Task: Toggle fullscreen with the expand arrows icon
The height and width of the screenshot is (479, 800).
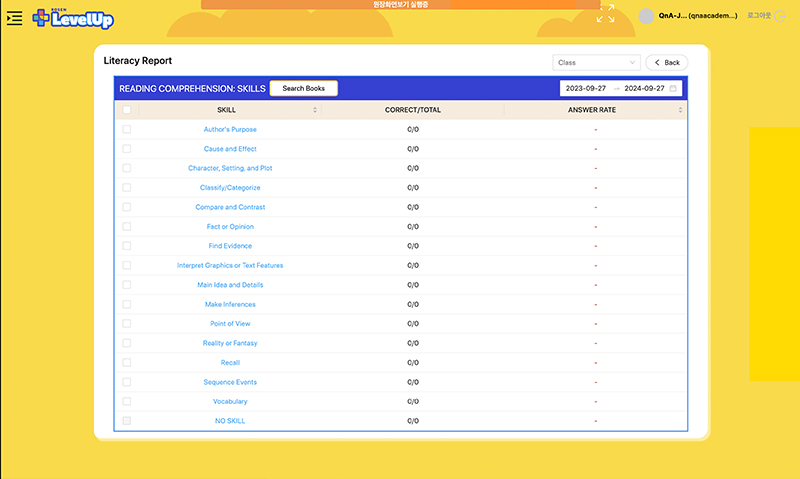Action: [606, 14]
